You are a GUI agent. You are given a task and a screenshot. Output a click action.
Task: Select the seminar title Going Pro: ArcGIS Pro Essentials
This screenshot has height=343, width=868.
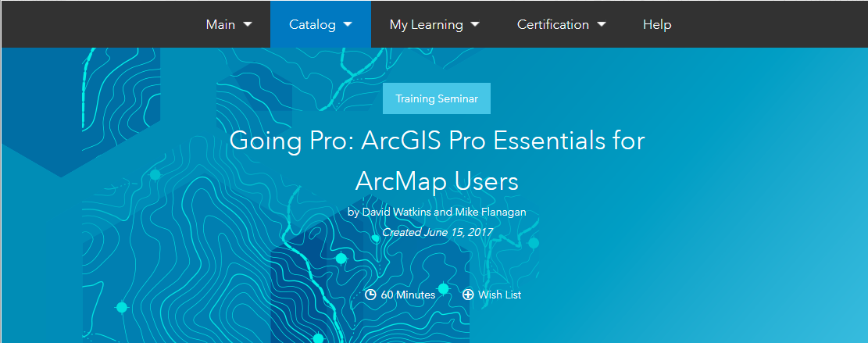[x=437, y=160]
